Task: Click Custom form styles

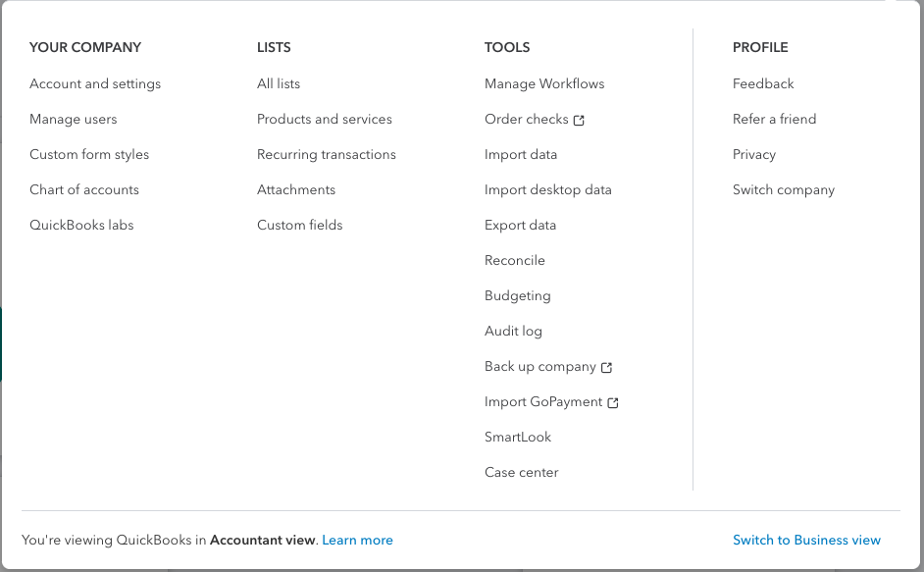Action: click(89, 155)
